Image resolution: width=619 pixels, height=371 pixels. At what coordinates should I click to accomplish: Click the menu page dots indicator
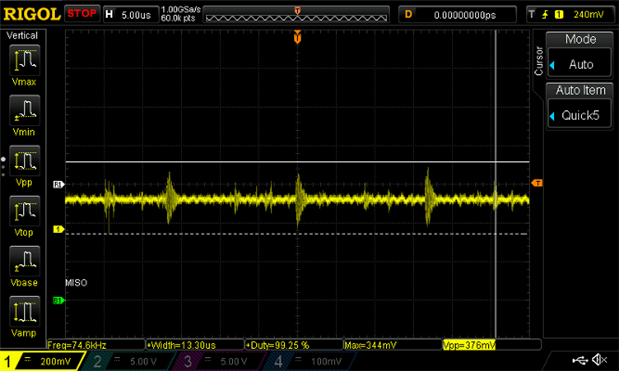point(3,166)
